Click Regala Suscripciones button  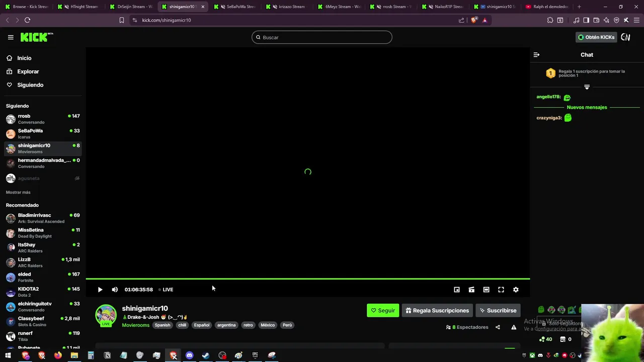click(437, 311)
